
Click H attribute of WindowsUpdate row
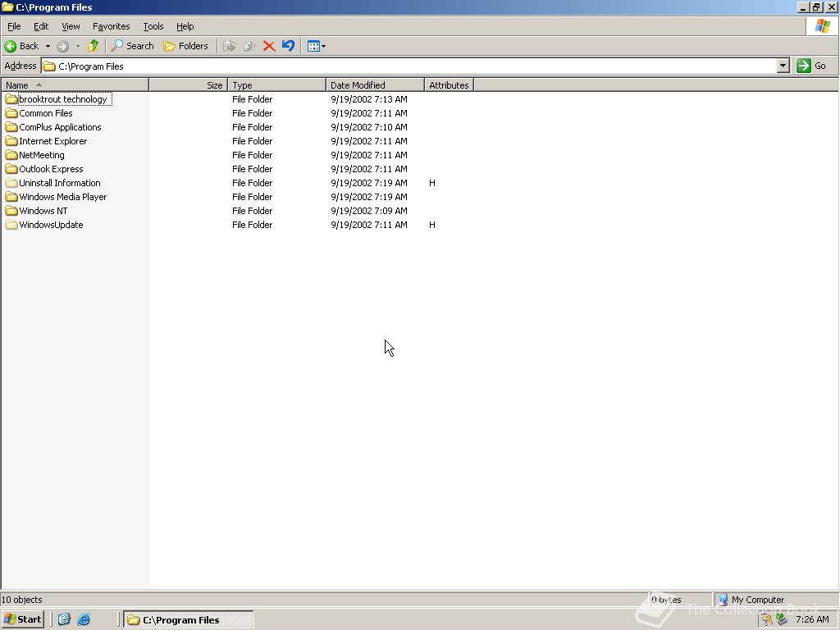click(x=432, y=225)
